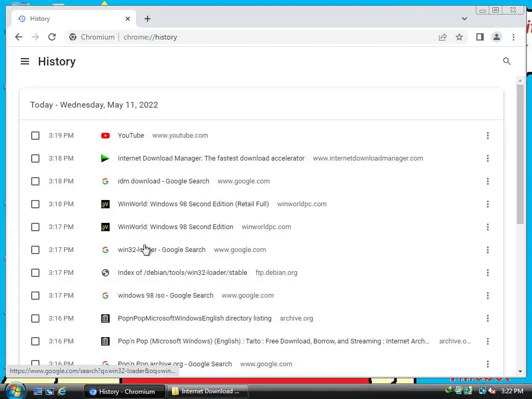Open the Internet Download Manager history link
Image resolution: width=532 pixels, height=399 pixels.
[211, 158]
